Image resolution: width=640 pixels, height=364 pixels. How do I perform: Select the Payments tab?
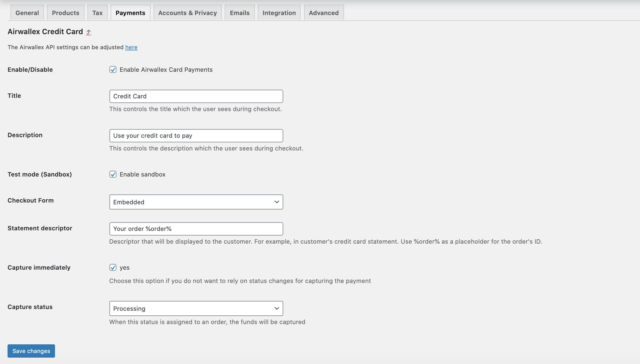130,12
